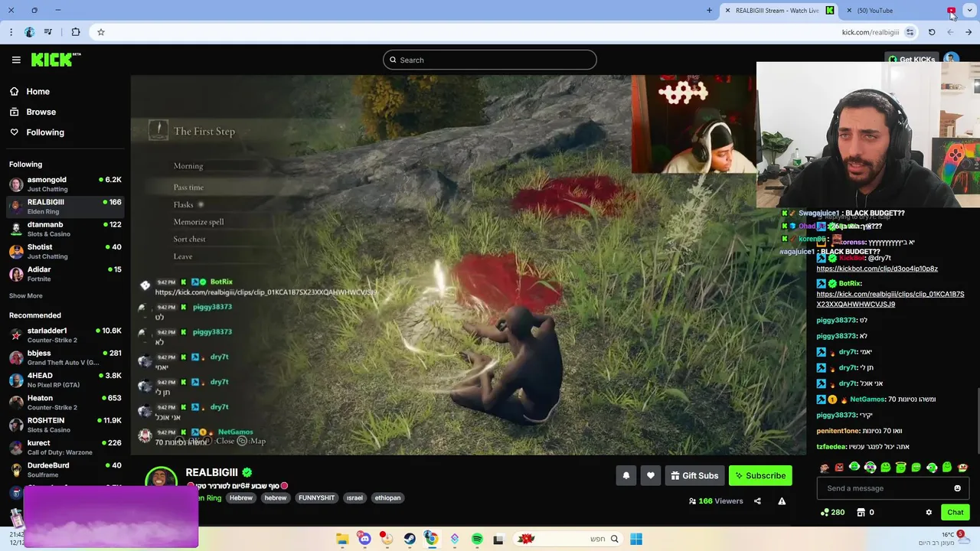Open recommended channel ROSHTEIN

tap(64, 425)
